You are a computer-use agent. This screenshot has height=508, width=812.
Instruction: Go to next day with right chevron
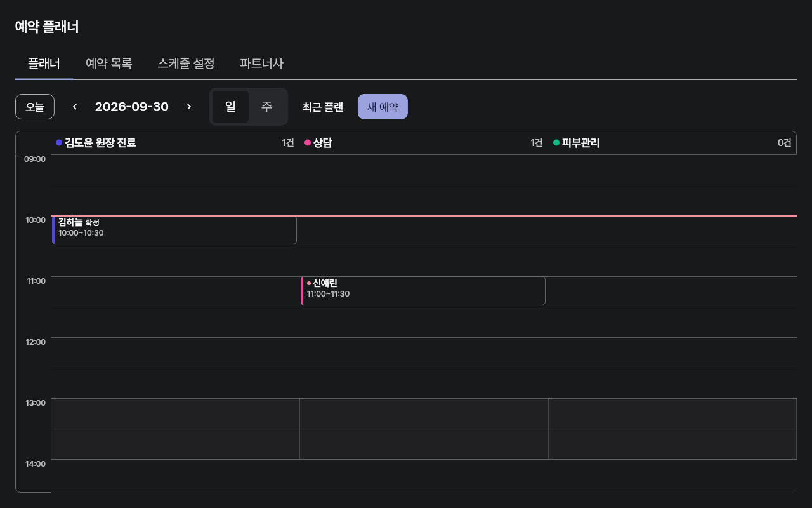pyautogui.click(x=189, y=107)
